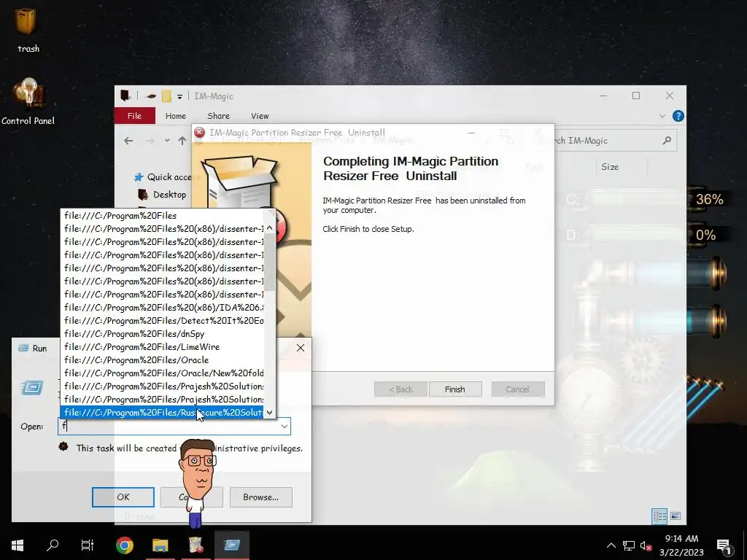This screenshot has width=747, height=560.
Task: Go up one folder level in Explorer
Action: click(182, 141)
